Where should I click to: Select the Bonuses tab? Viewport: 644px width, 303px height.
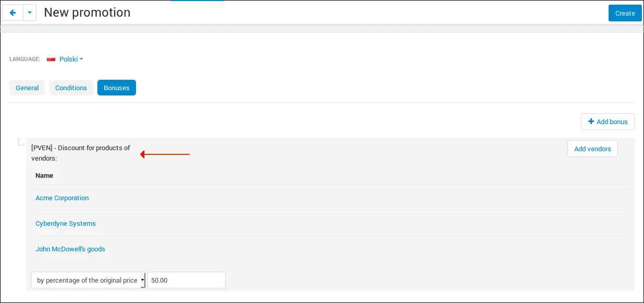pyautogui.click(x=117, y=88)
